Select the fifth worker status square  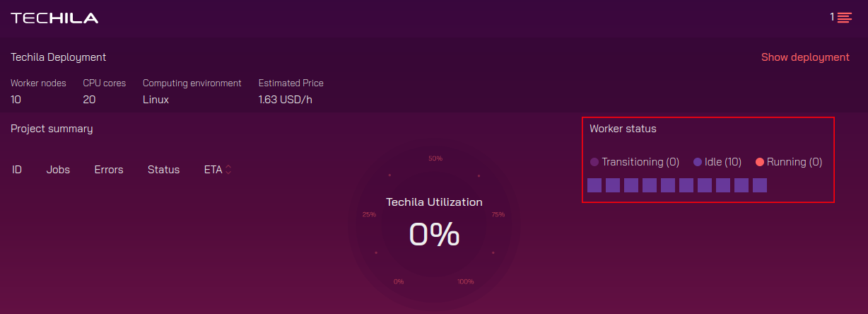[x=668, y=185]
